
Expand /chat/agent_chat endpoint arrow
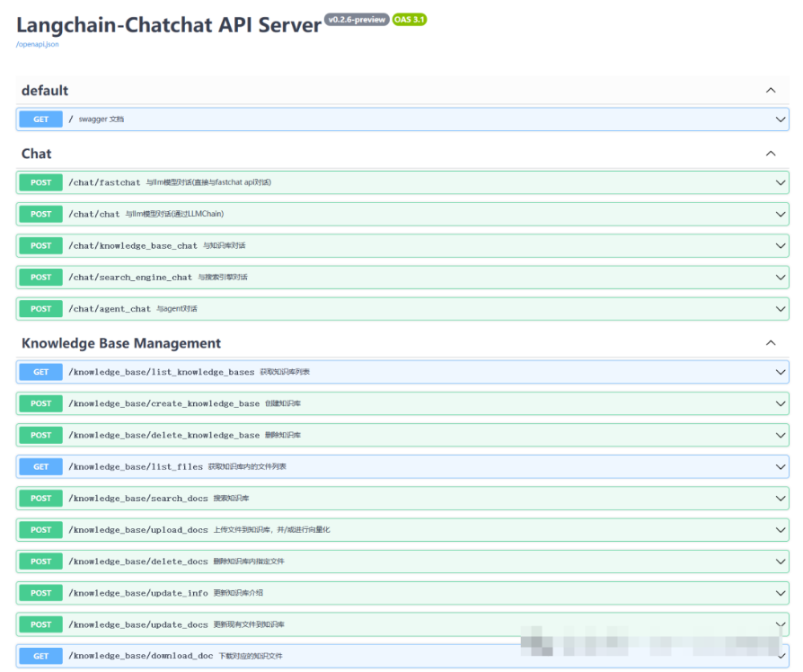(x=781, y=309)
